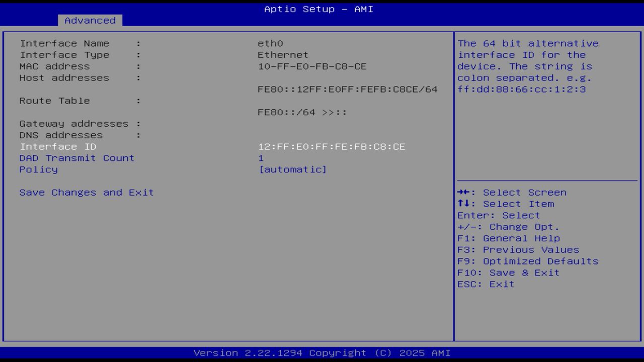Click the DAD Transmit Count value
Image resolution: width=644 pixels, height=362 pixels.
(261, 158)
